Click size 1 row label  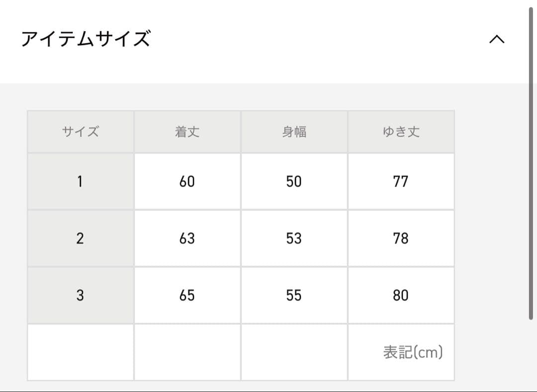coord(80,182)
